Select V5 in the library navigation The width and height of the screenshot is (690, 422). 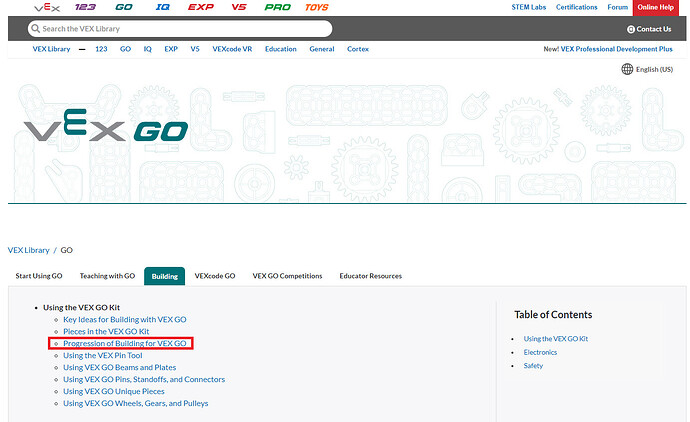[195, 49]
